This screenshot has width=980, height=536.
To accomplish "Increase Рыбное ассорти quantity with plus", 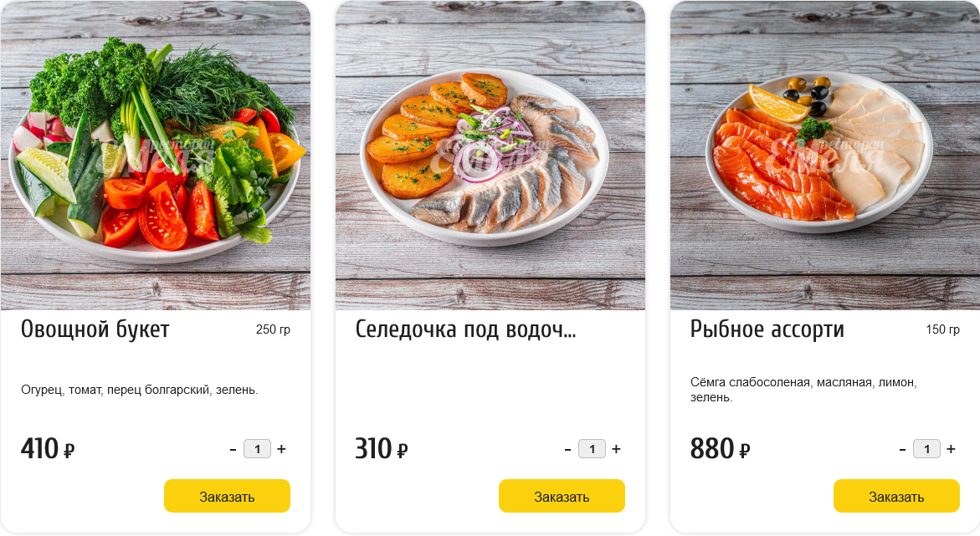I will click(x=952, y=449).
